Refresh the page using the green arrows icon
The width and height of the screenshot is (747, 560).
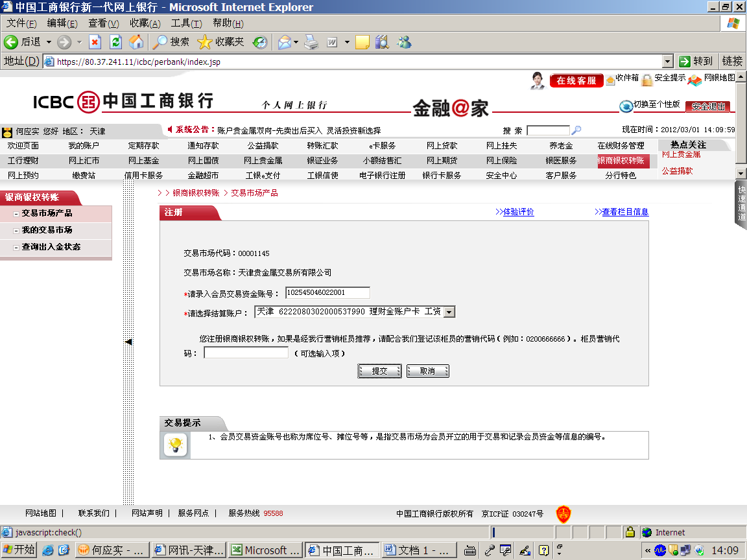click(x=116, y=42)
